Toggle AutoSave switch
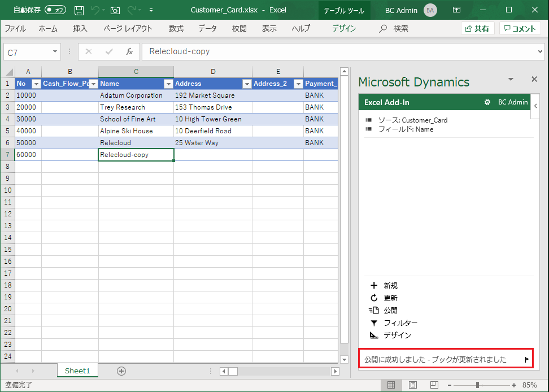The width and height of the screenshot is (549, 392). [x=55, y=10]
